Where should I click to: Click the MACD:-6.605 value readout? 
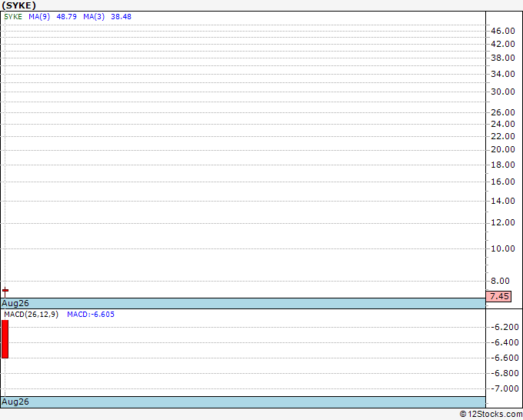91,315
